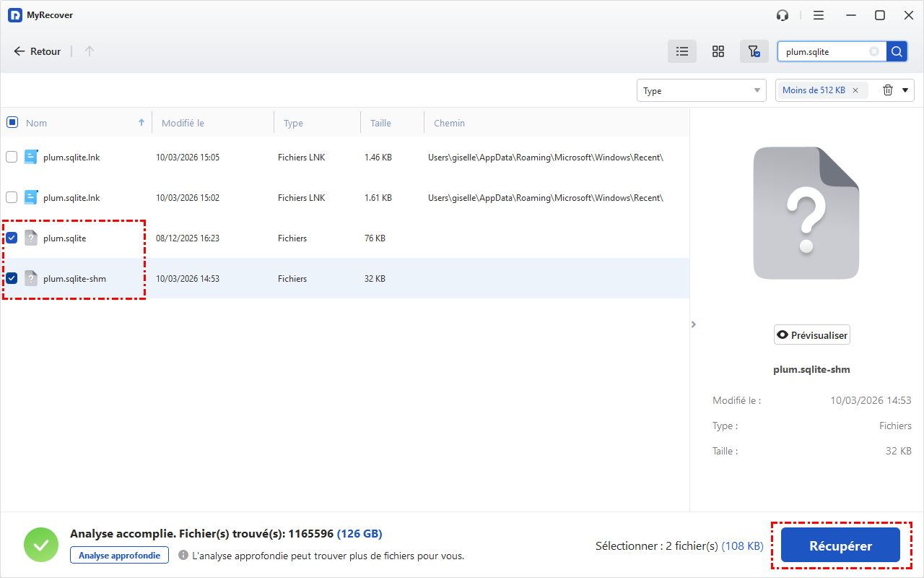Viewport: 924px width, 578px height.
Task: Click the search magnifier button
Action: 896,51
